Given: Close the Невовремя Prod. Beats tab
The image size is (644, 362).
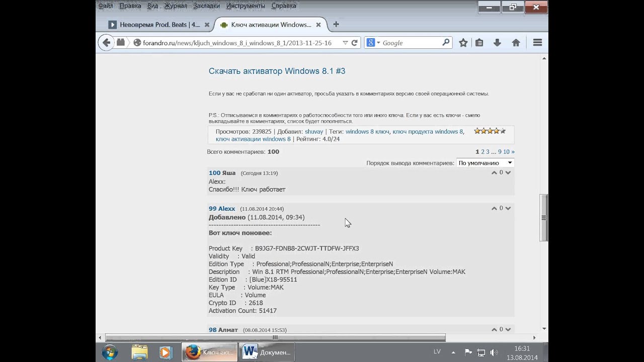Looking at the screenshot, I should pyautogui.click(x=207, y=25).
